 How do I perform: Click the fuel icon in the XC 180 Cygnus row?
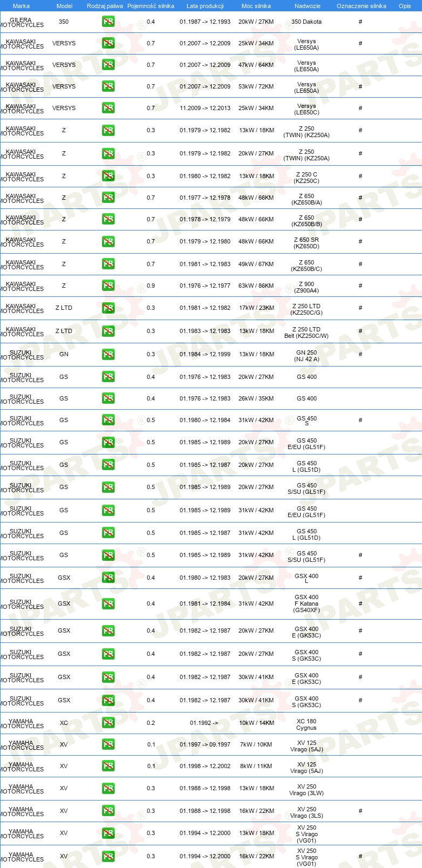click(x=108, y=723)
